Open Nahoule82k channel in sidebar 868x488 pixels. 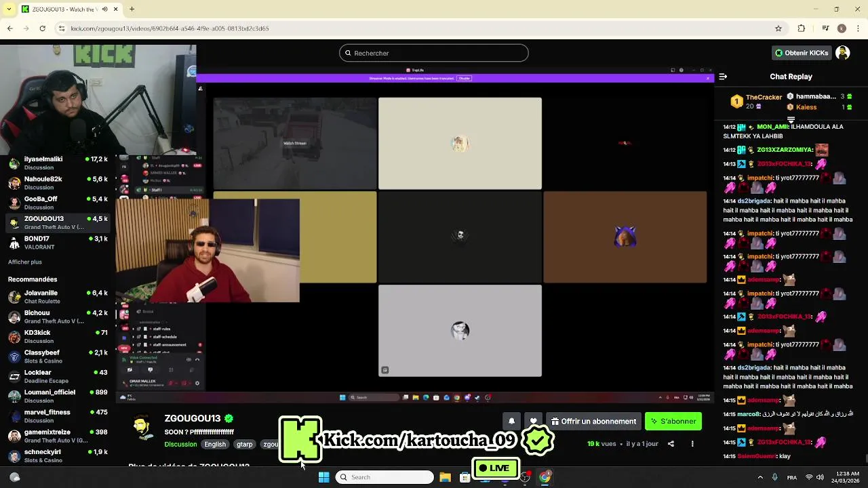[x=58, y=183]
